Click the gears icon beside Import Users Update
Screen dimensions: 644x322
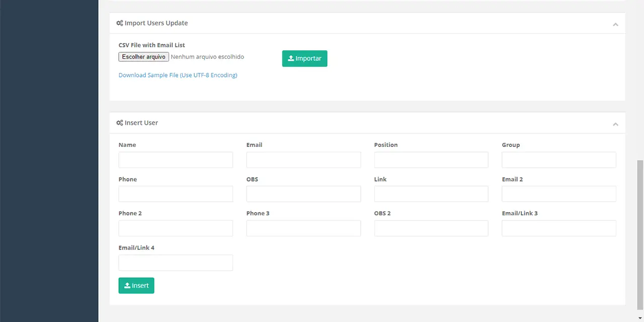[120, 23]
